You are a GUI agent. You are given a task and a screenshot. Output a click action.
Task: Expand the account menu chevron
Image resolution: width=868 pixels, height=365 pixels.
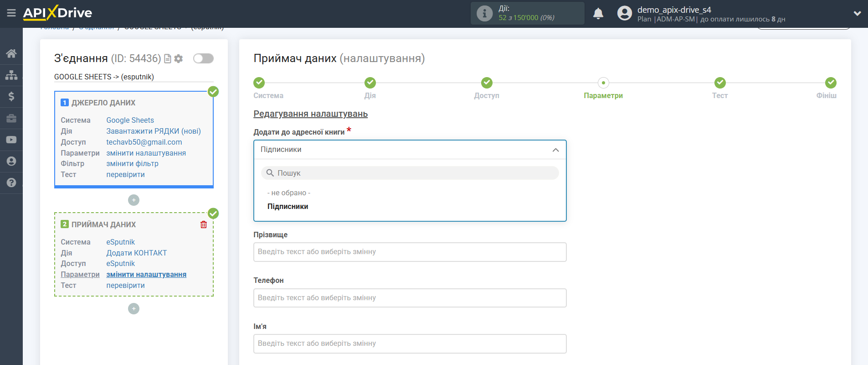coord(857,13)
